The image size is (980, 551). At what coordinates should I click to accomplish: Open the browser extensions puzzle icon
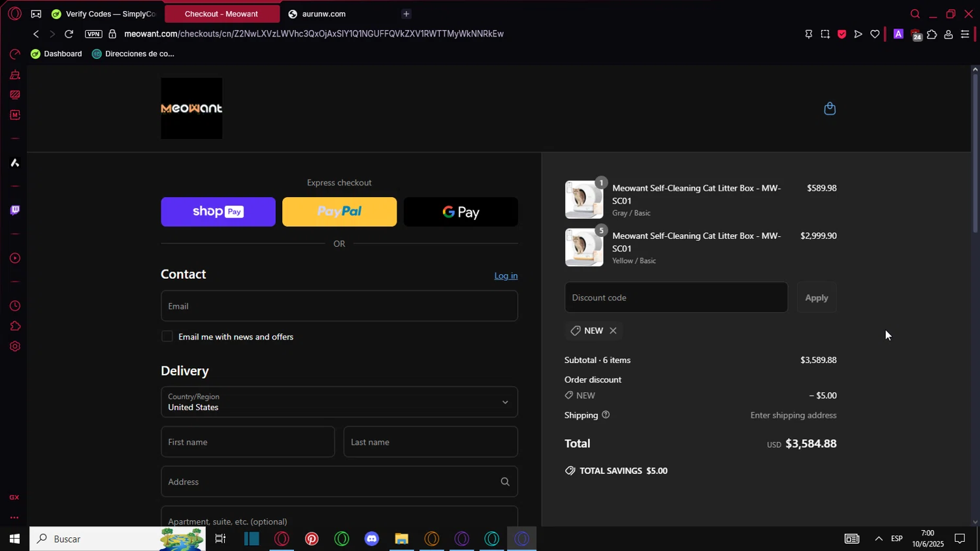(x=932, y=34)
